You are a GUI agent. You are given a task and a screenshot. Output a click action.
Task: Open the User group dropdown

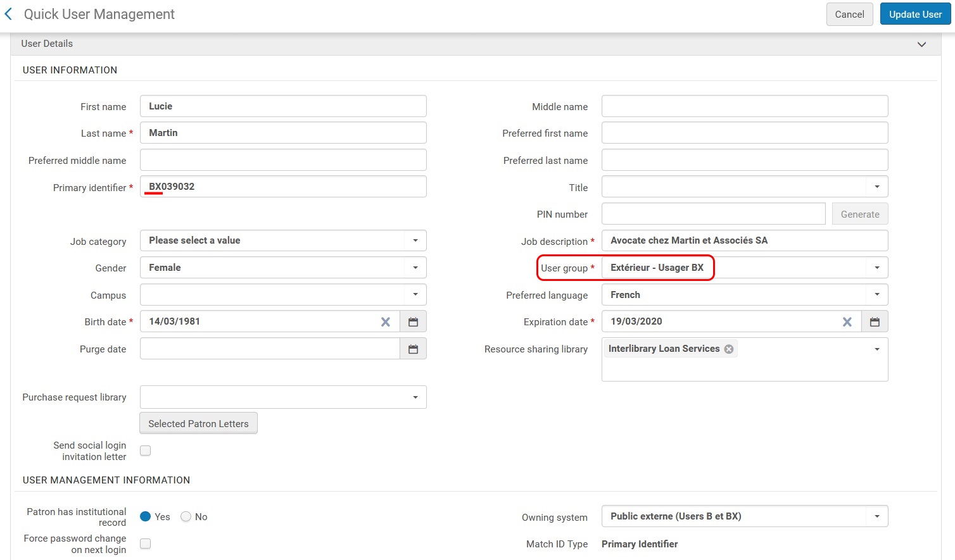[x=745, y=268]
